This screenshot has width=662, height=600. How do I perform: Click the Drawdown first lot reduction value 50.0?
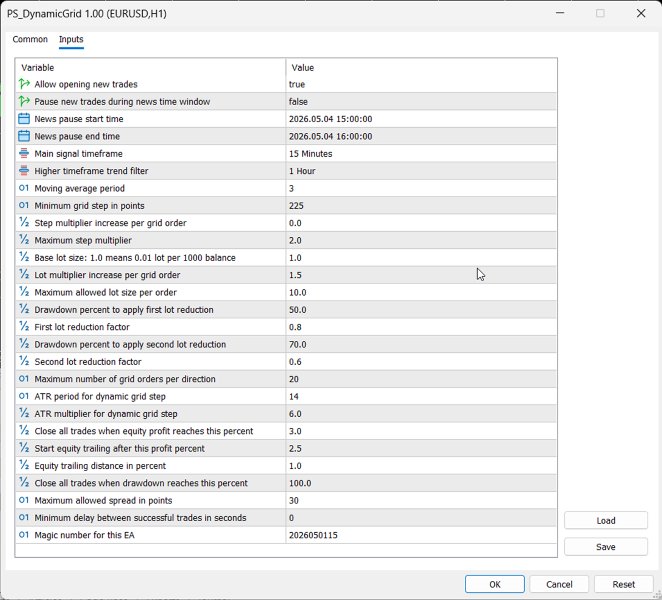(297, 309)
